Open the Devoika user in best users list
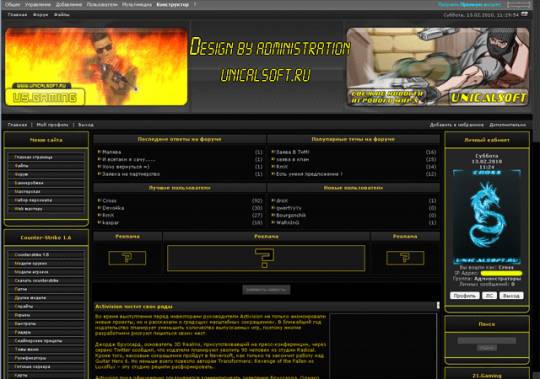The width and height of the screenshot is (540, 379). tap(113, 208)
